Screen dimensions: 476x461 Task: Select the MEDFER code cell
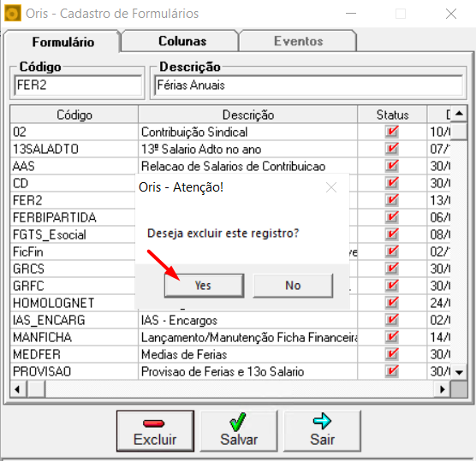(x=74, y=354)
